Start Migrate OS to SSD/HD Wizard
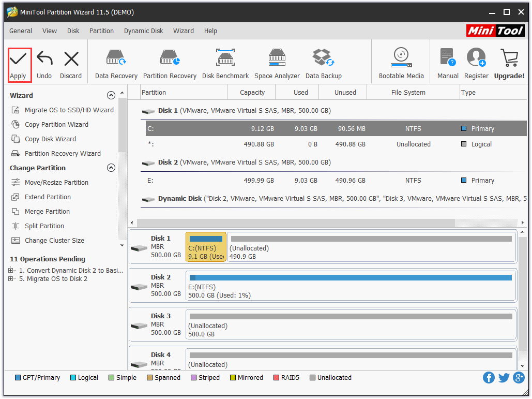 point(63,110)
